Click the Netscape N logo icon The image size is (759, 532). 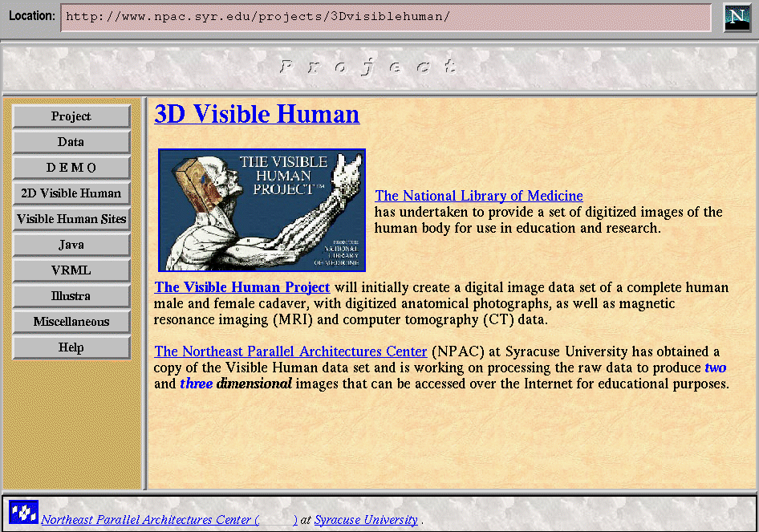(737, 18)
